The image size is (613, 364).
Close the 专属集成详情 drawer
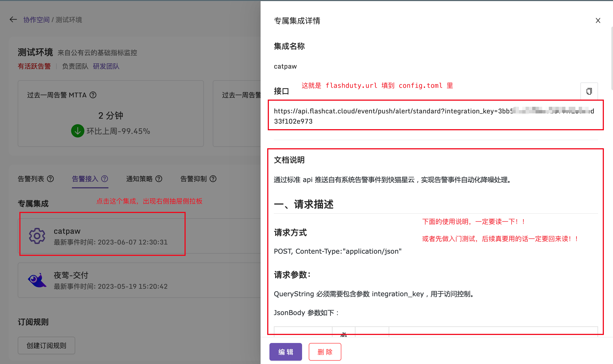[x=598, y=20]
